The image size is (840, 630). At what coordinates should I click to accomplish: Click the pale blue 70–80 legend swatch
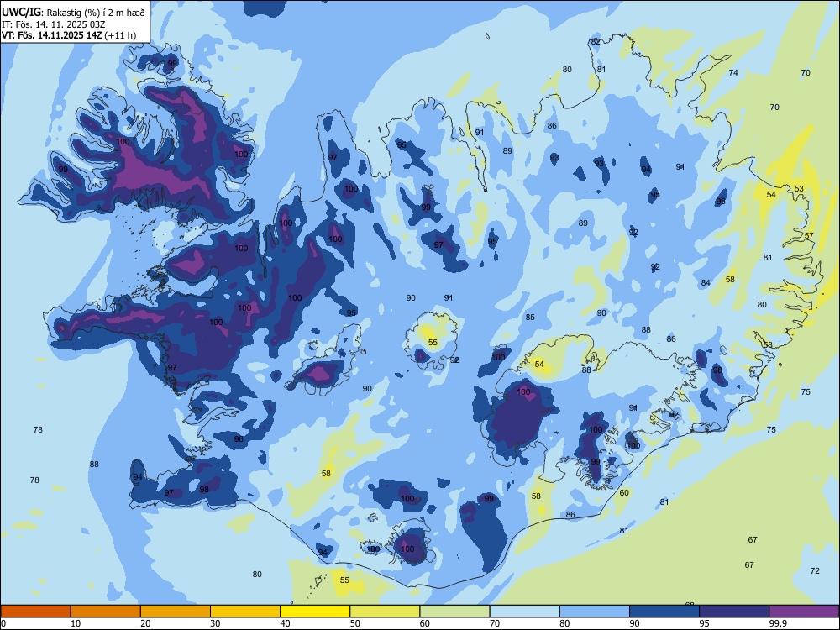click(x=524, y=612)
